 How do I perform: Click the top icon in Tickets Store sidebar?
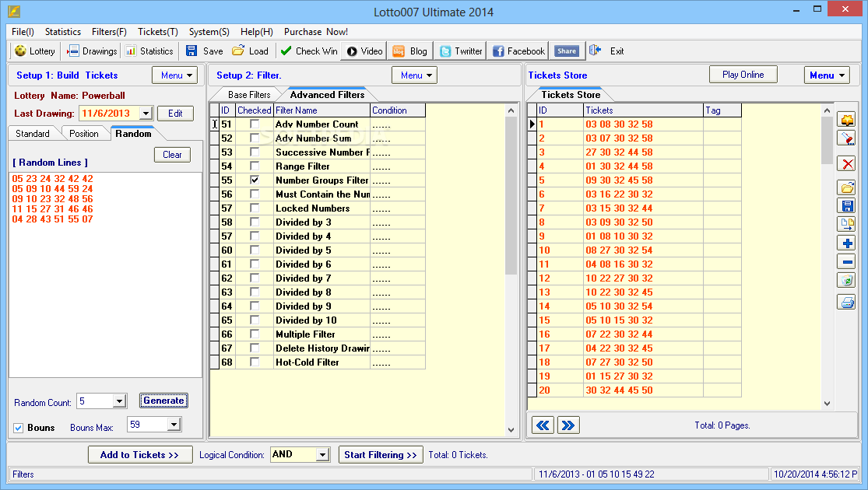click(846, 120)
